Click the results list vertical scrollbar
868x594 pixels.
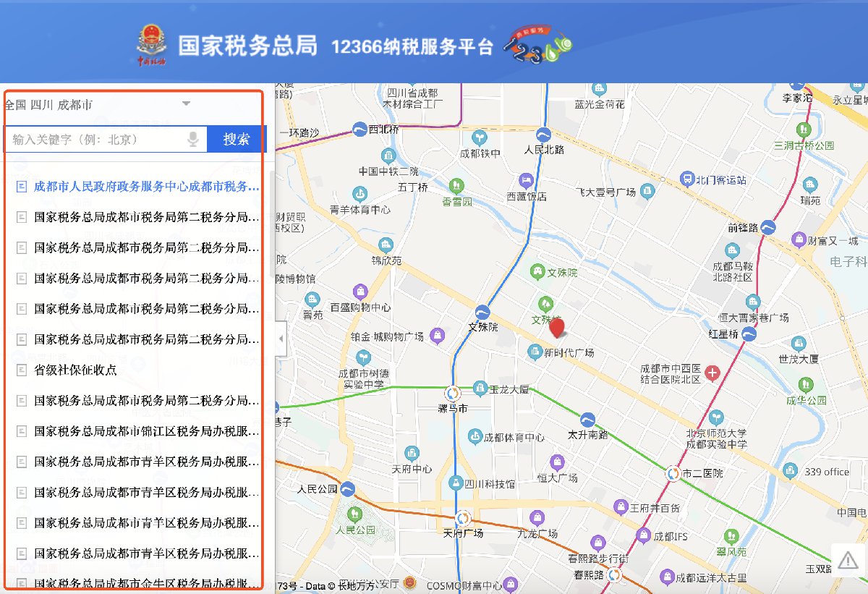point(272,224)
